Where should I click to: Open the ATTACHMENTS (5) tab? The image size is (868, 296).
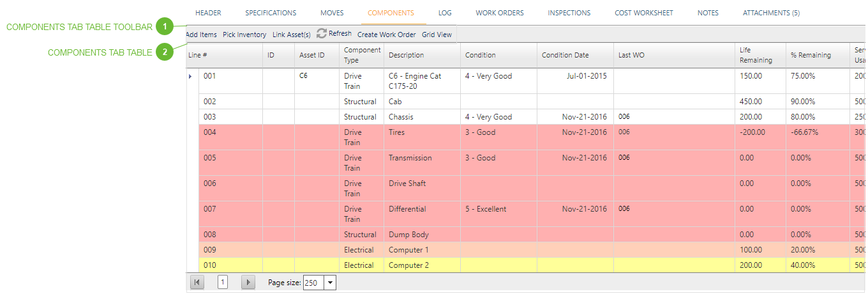tap(771, 13)
